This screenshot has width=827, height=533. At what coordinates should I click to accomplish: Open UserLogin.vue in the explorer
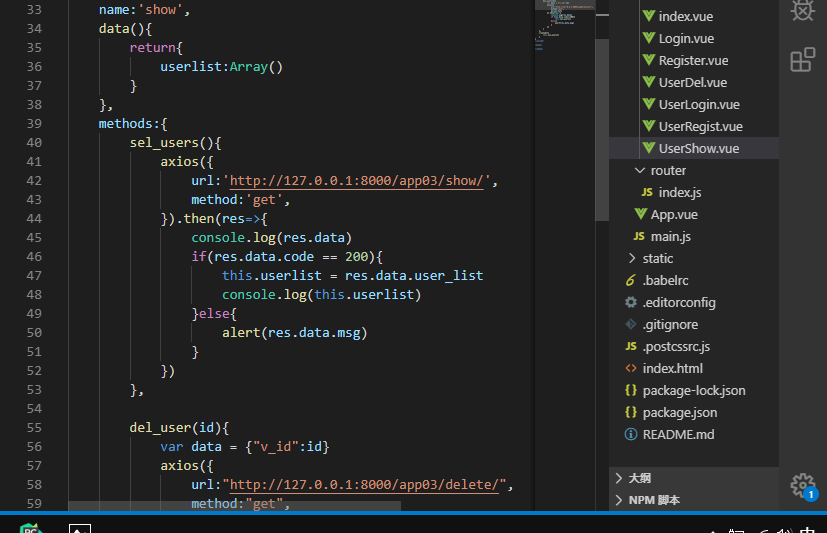[x=699, y=105]
